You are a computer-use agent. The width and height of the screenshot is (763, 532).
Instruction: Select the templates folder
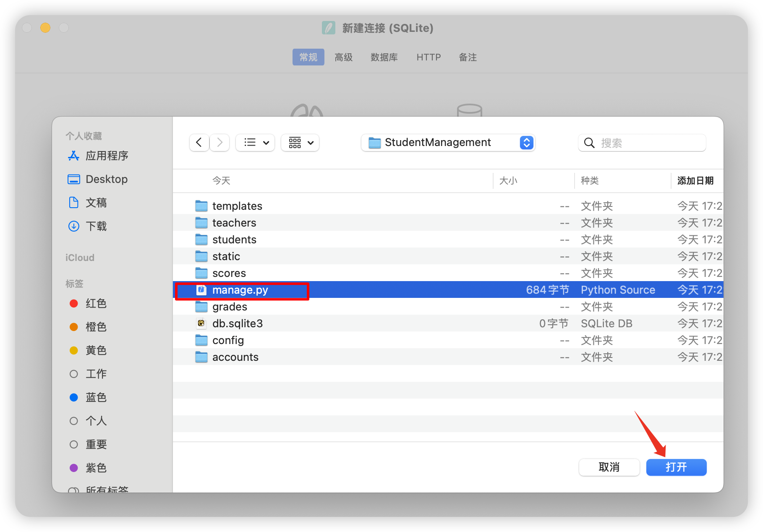(x=237, y=206)
